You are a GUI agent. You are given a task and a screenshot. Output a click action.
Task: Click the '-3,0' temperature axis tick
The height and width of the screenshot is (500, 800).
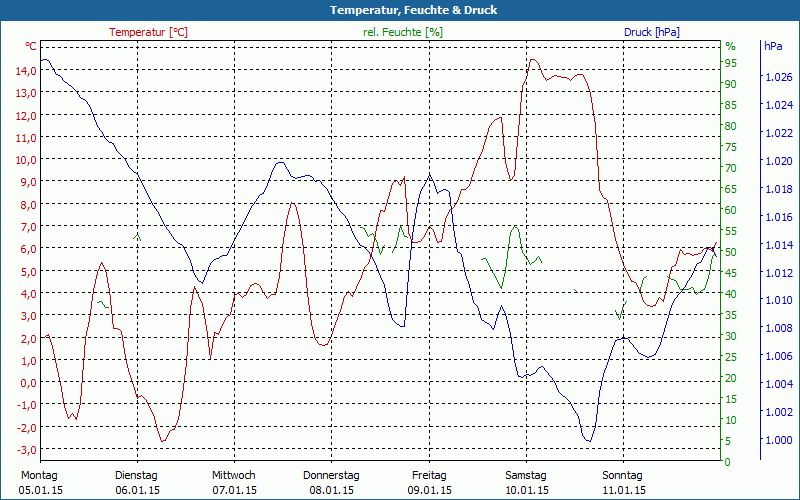pos(26,427)
